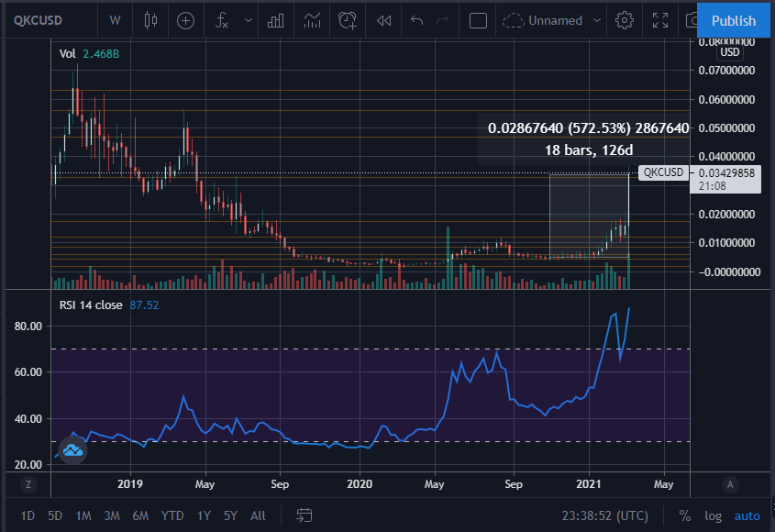Viewport: 775px width, 532px height.
Task: Create an alert with the alarm clock icon
Action: 348,21
